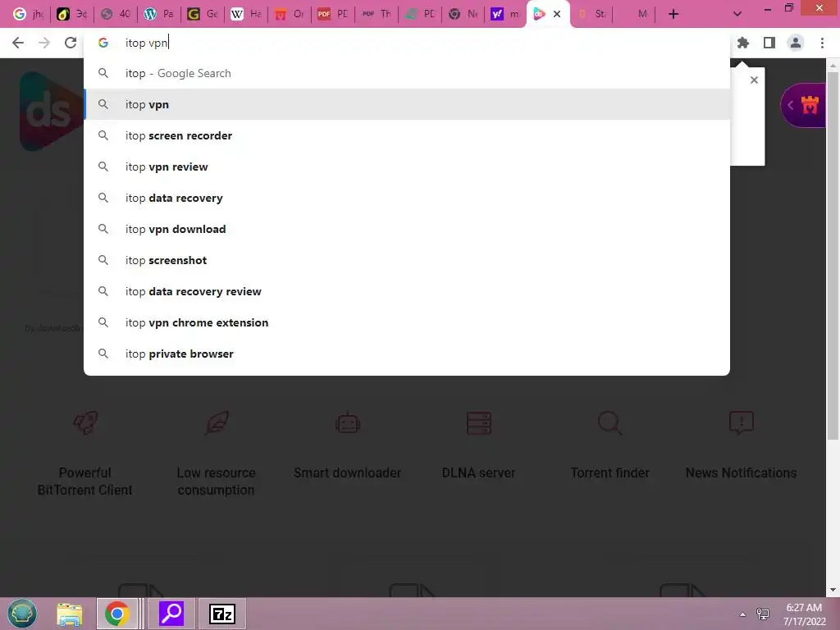Open 7-Zip from the taskbar
The width and height of the screenshot is (840, 630).
[221, 614]
